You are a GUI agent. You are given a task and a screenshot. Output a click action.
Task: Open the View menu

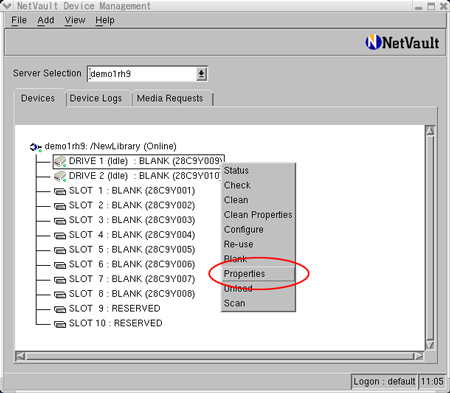tap(75, 20)
